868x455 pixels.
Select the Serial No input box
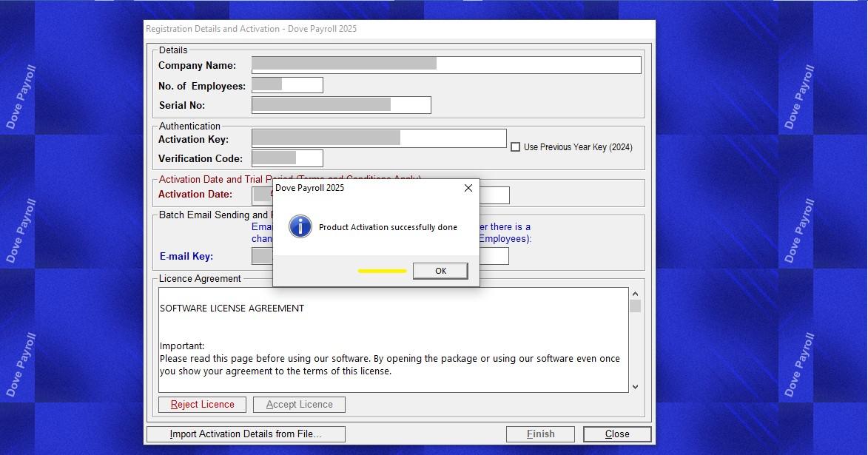point(341,104)
